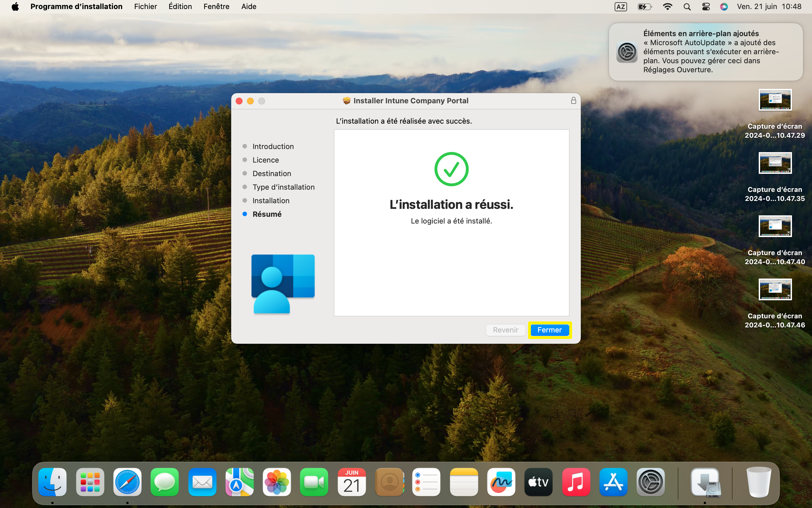Open Launchpad from the Dock

(x=90, y=482)
